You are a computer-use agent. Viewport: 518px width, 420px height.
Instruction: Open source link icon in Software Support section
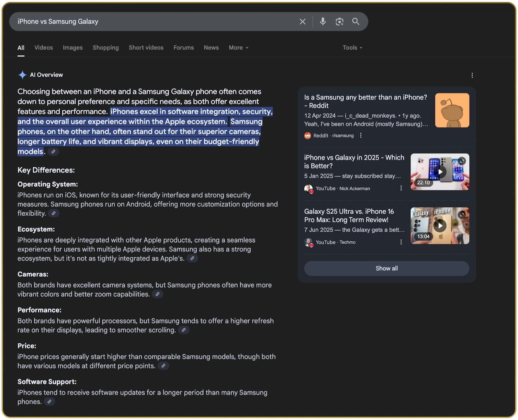tap(50, 402)
